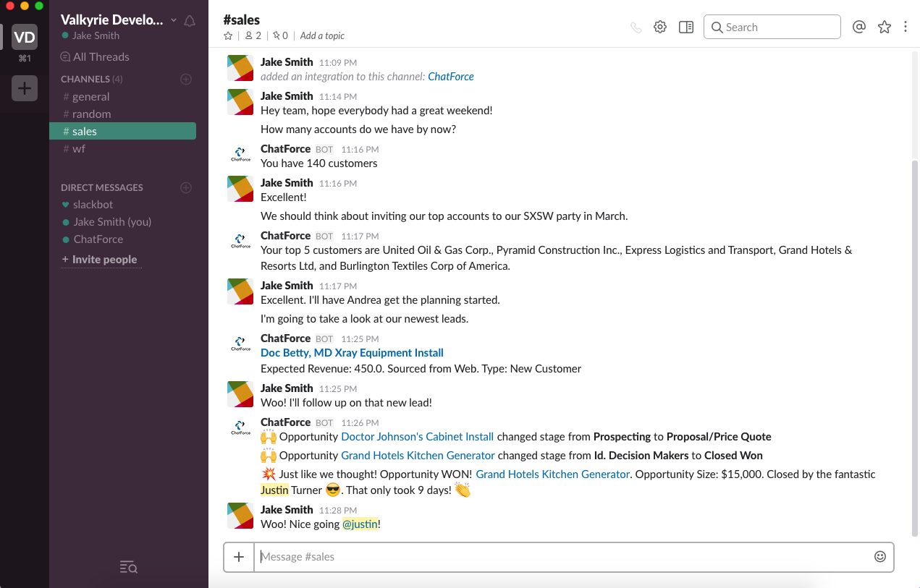Screen dimensions: 920x588
Task: Click the @justin mention
Action: (x=360, y=524)
